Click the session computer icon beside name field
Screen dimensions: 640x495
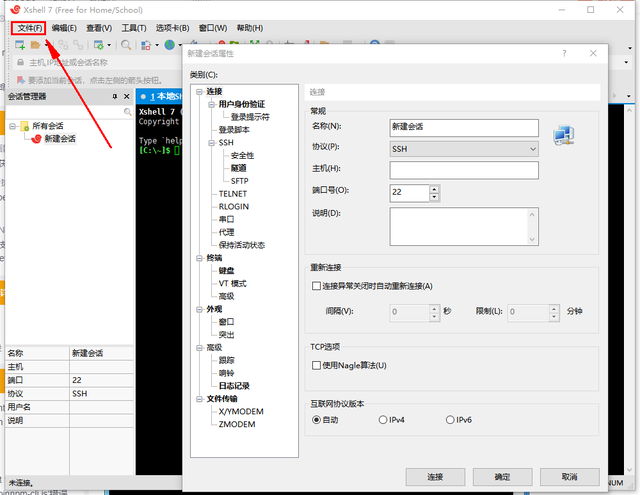564,135
